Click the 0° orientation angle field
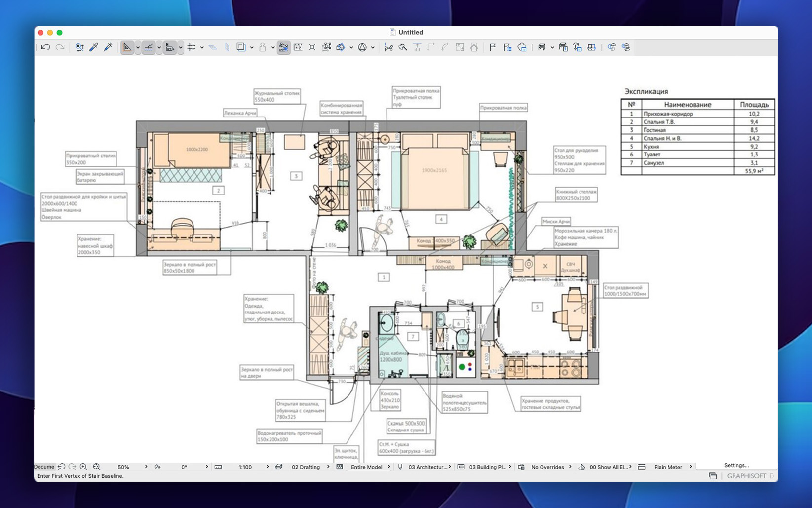This screenshot has height=508, width=812. 184,467
